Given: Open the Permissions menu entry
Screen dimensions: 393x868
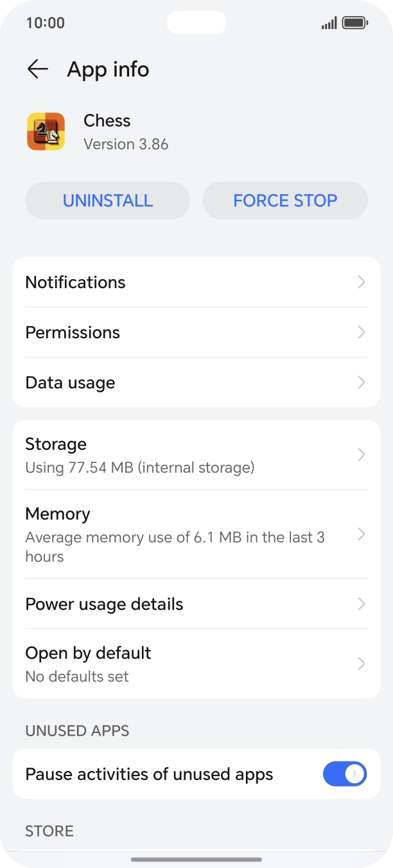Looking at the screenshot, I should coord(73,332).
